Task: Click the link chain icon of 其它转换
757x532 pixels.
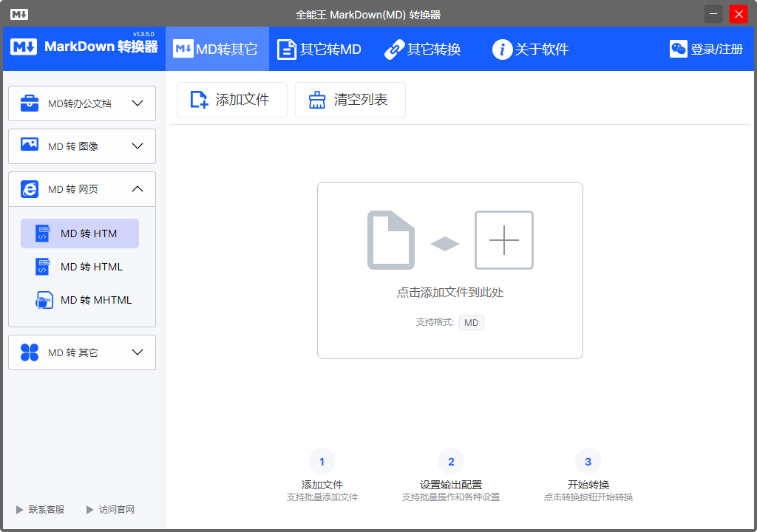Action: click(395, 50)
